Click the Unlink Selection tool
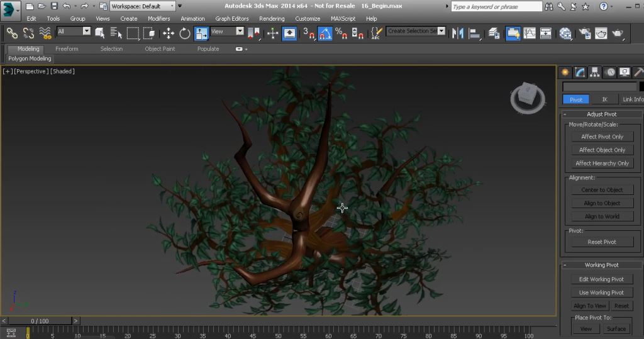The height and width of the screenshot is (339, 644). [28, 33]
